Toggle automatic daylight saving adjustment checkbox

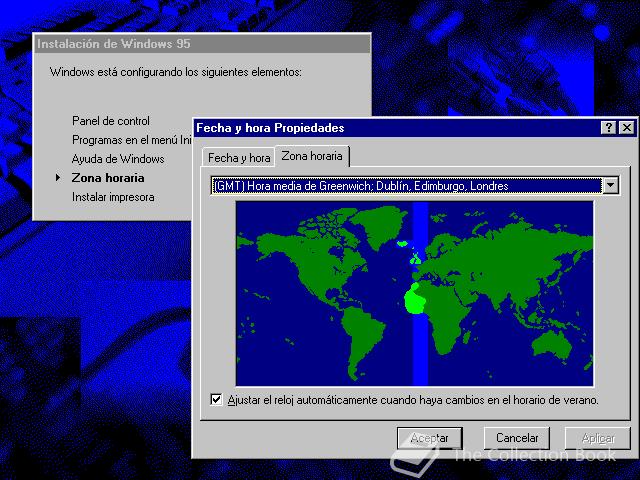point(216,400)
